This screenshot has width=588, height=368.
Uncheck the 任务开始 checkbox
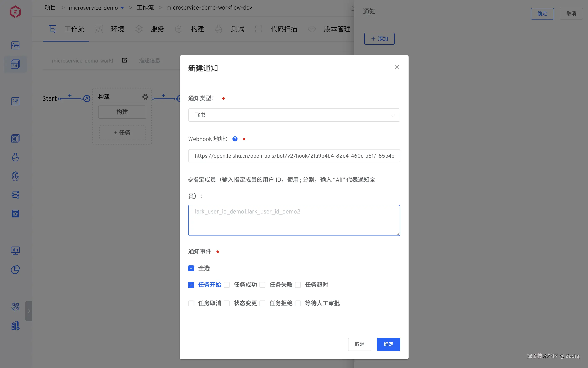pos(191,285)
